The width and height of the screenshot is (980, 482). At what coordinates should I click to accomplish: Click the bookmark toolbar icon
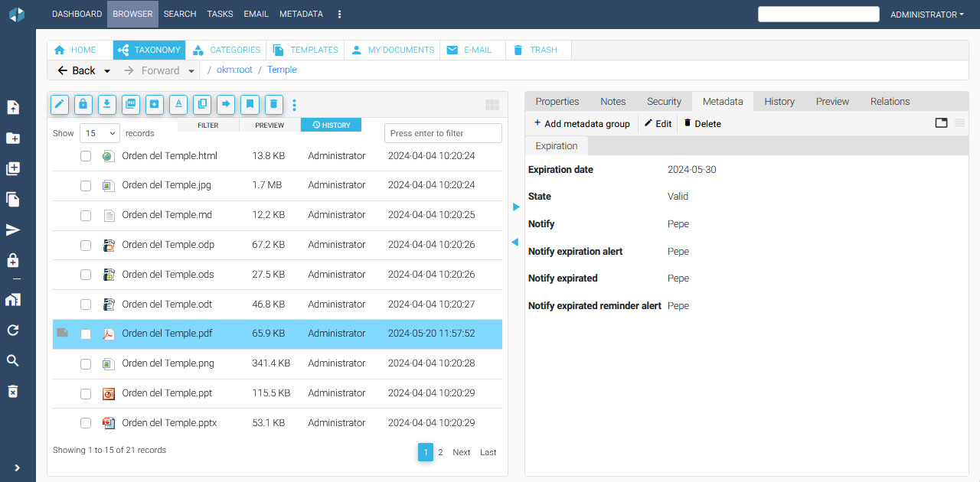coord(250,104)
